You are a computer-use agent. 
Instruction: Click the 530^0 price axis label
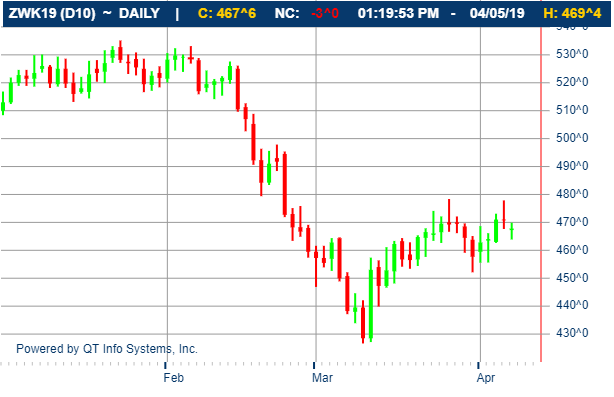(572, 54)
